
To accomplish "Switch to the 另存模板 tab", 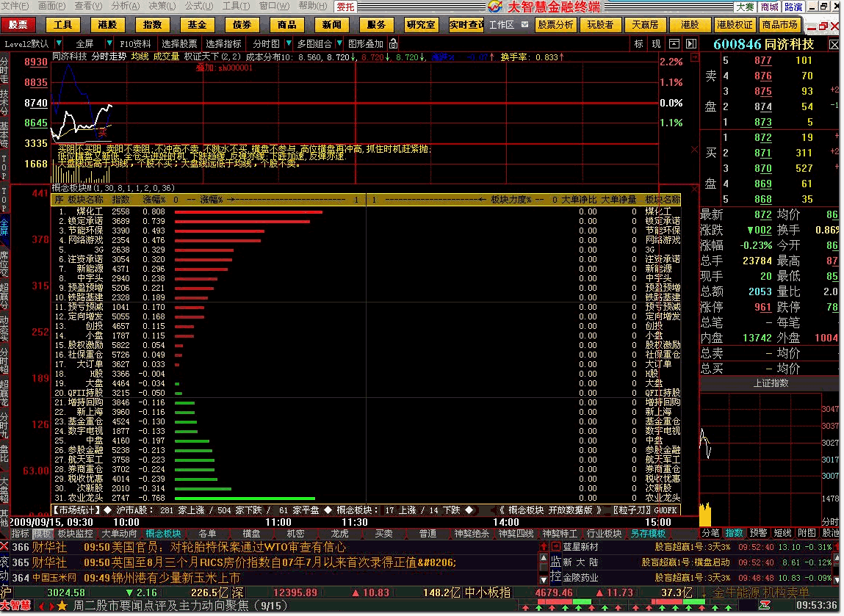I will pyautogui.click(x=648, y=534).
